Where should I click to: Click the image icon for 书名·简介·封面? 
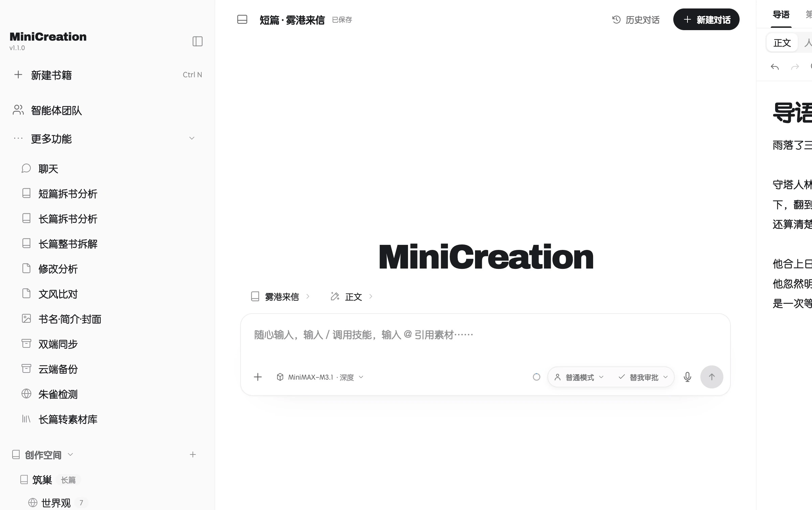26,319
